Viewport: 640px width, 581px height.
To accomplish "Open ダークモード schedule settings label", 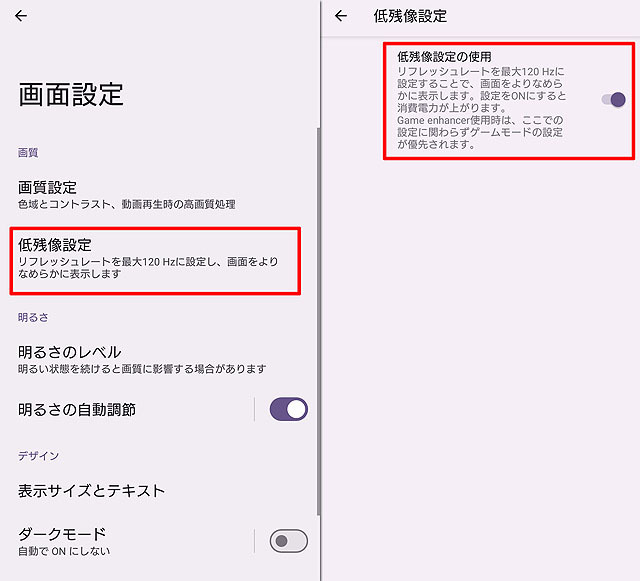I will 64,541.
